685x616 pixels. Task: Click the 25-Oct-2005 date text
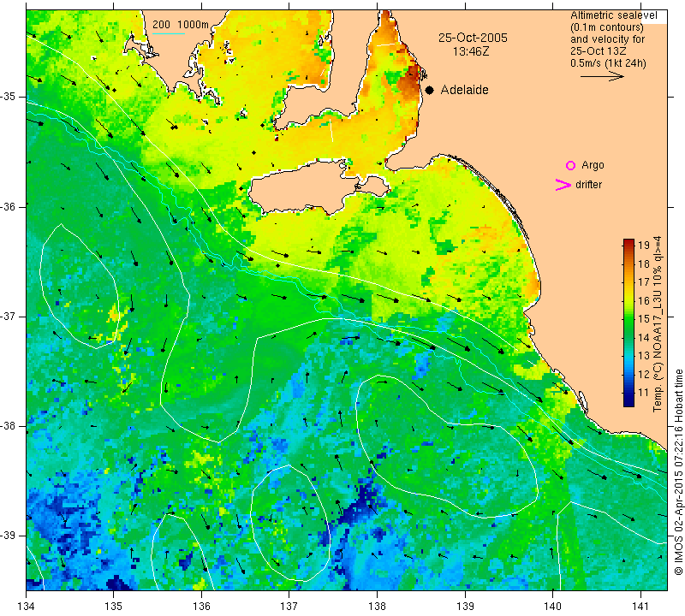tap(473, 38)
